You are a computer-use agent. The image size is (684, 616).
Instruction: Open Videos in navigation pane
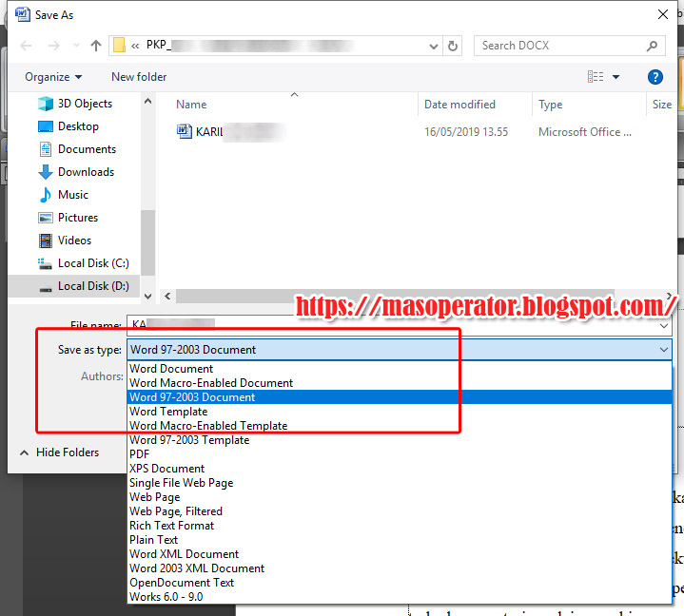[74, 241]
